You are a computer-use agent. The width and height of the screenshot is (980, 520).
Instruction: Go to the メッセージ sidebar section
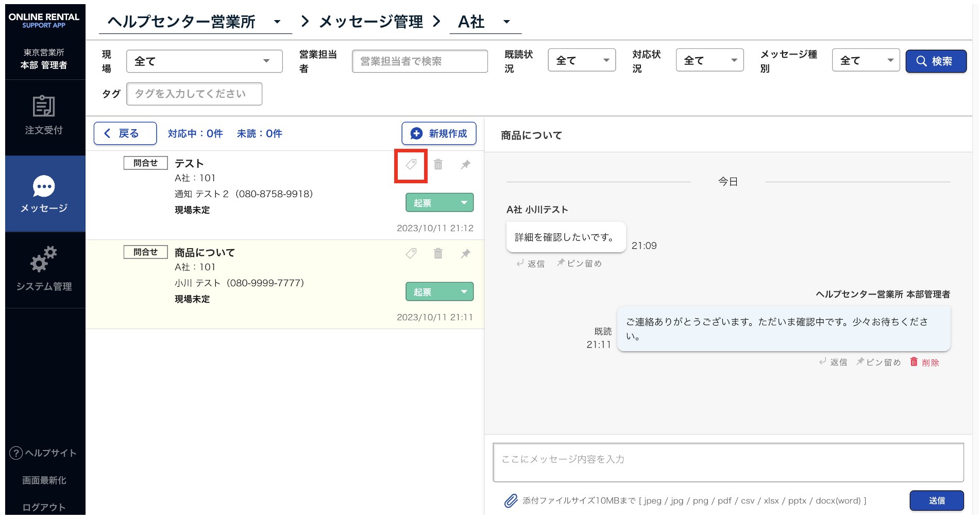(44, 194)
